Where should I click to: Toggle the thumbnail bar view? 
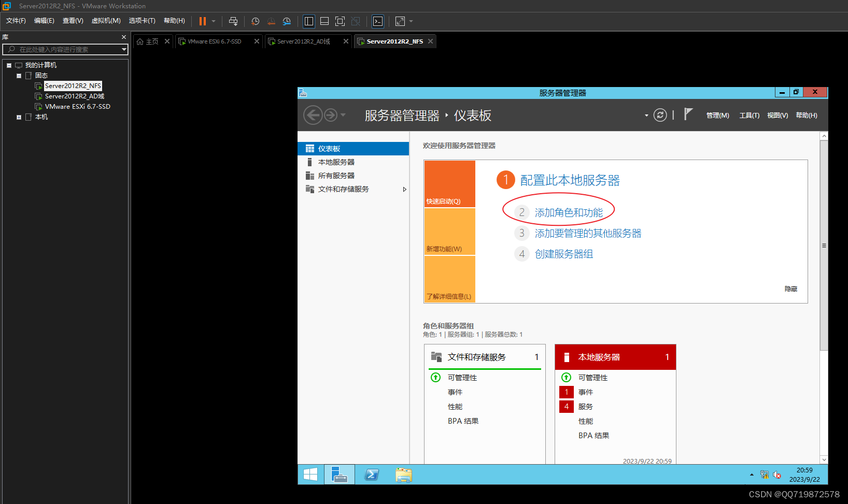point(324,21)
